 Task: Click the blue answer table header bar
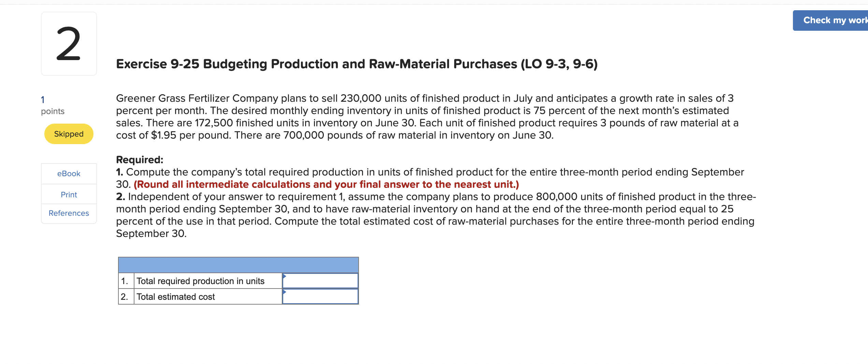click(x=238, y=265)
